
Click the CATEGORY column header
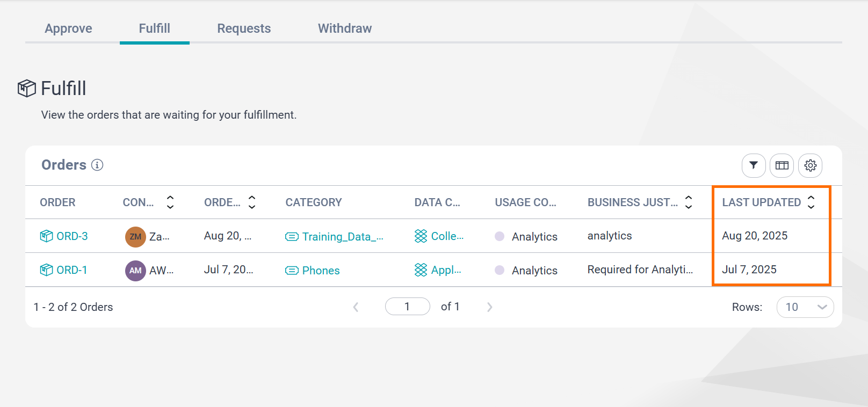tap(314, 202)
